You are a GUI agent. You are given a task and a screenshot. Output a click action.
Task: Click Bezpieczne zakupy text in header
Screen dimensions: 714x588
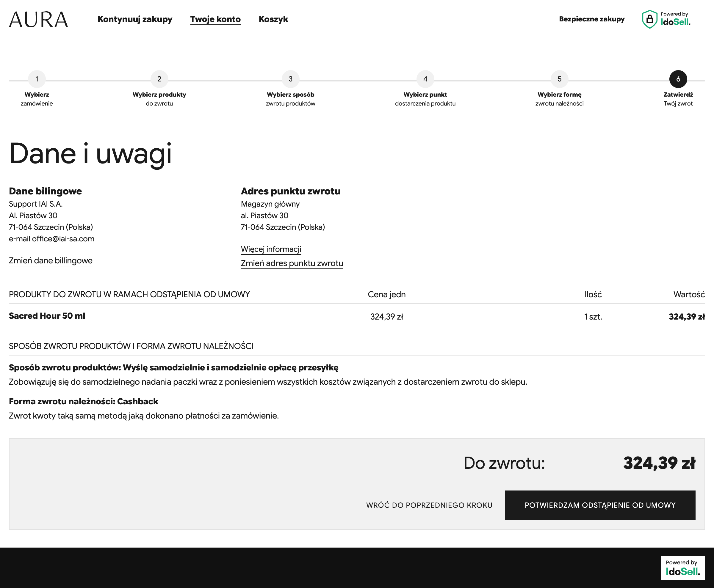[592, 19]
